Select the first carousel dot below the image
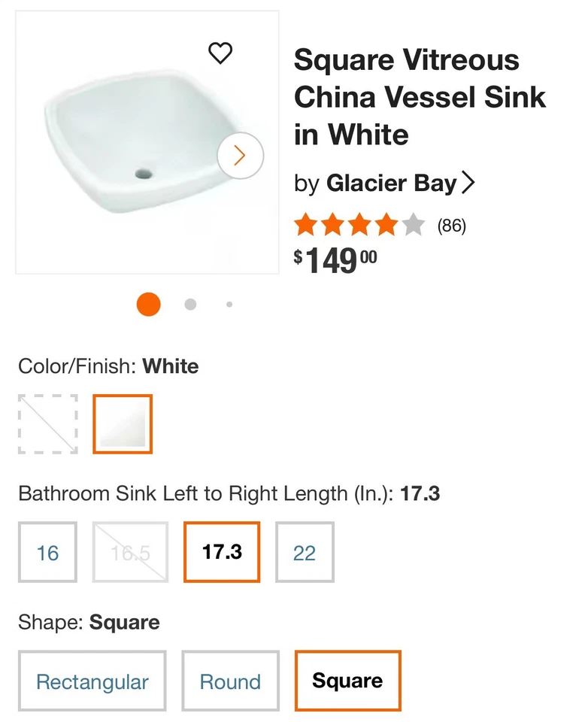The width and height of the screenshot is (588, 722). click(148, 304)
